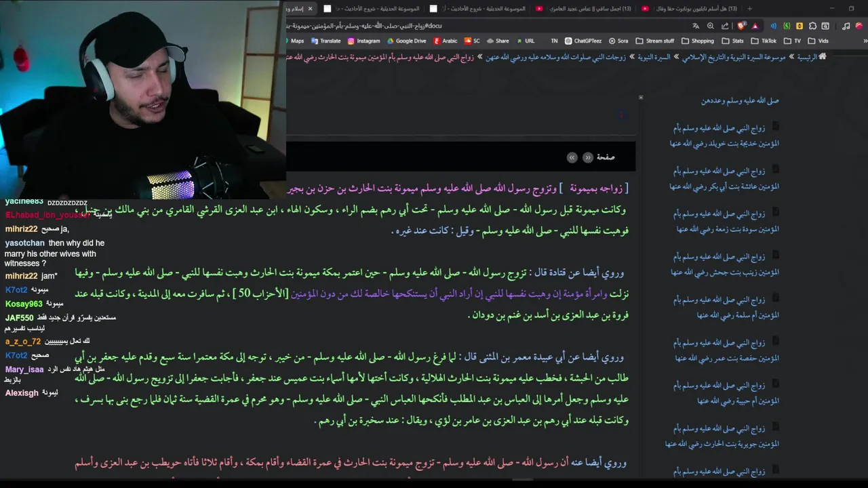Click chat username JAF550
868x488 pixels.
tap(19, 318)
